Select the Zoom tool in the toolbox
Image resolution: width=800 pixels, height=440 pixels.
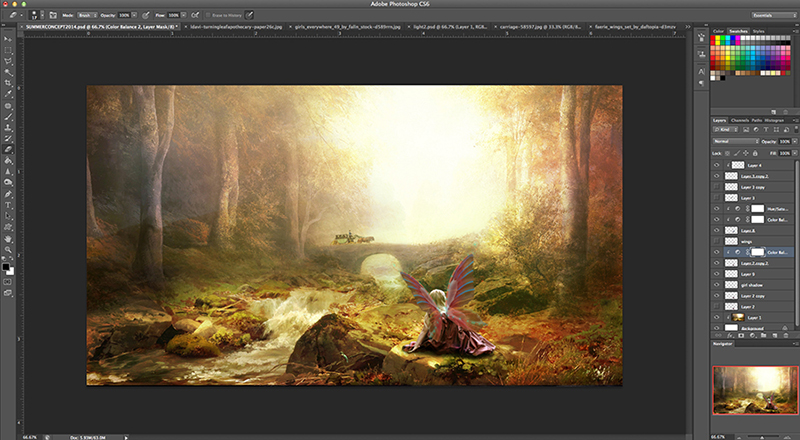click(8, 250)
